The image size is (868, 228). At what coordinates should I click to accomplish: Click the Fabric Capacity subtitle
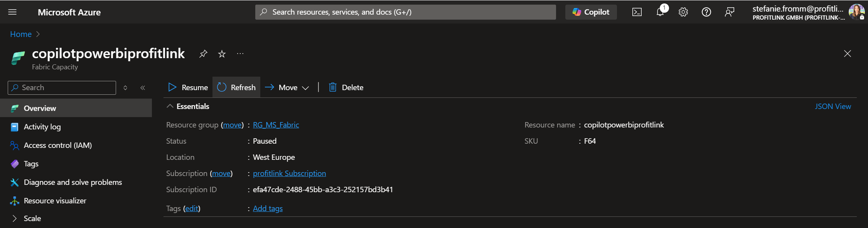[x=55, y=67]
